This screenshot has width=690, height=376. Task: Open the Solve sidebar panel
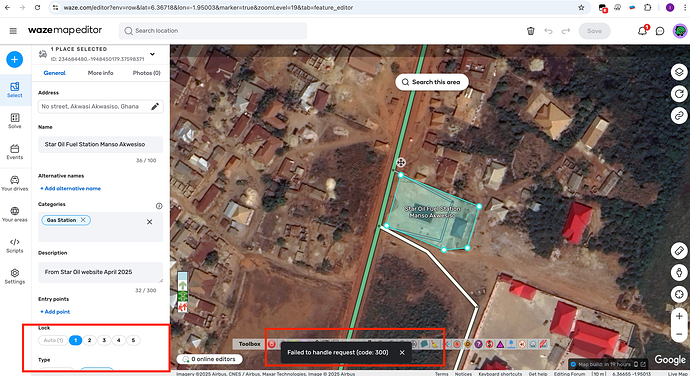pyautogui.click(x=15, y=121)
